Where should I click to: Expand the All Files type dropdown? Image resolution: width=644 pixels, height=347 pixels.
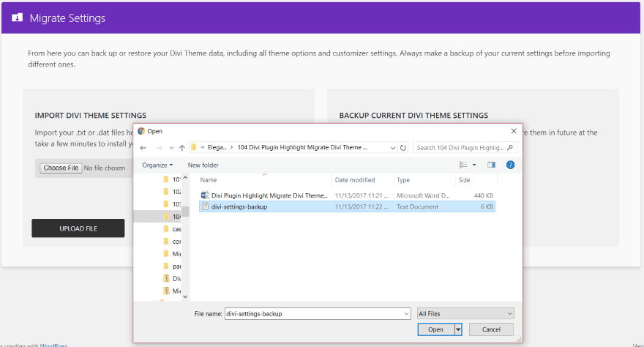click(509, 313)
